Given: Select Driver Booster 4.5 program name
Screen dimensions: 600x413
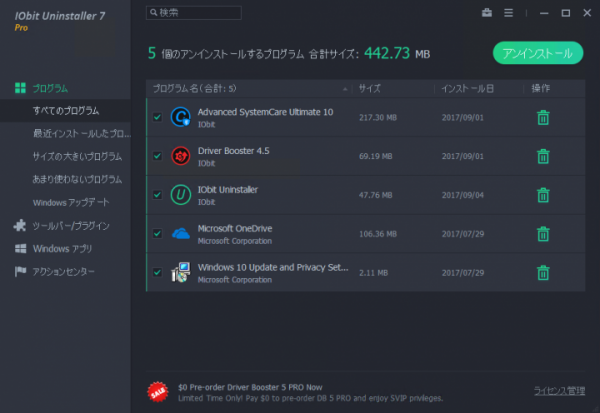Looking at the screenshot, I should click(x=233, y=151).
